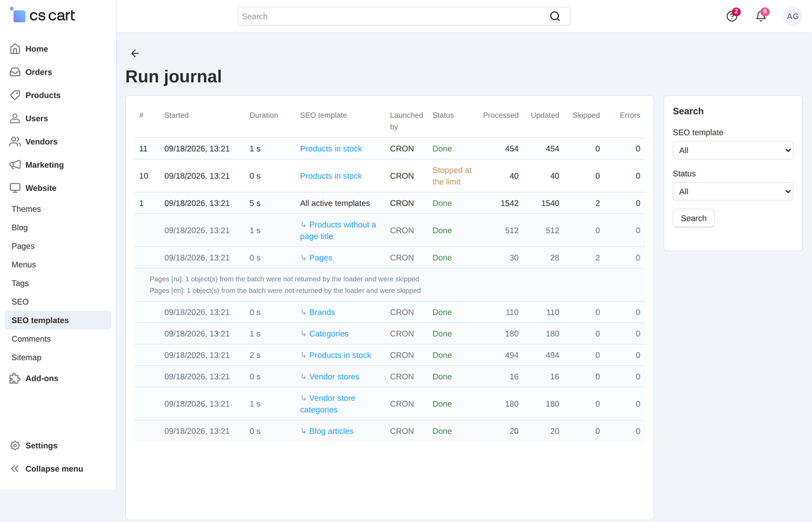The width and height of the screenshot is (812, 522).
Task: Click the Errors column header
Action: click(x=630, y=115)
